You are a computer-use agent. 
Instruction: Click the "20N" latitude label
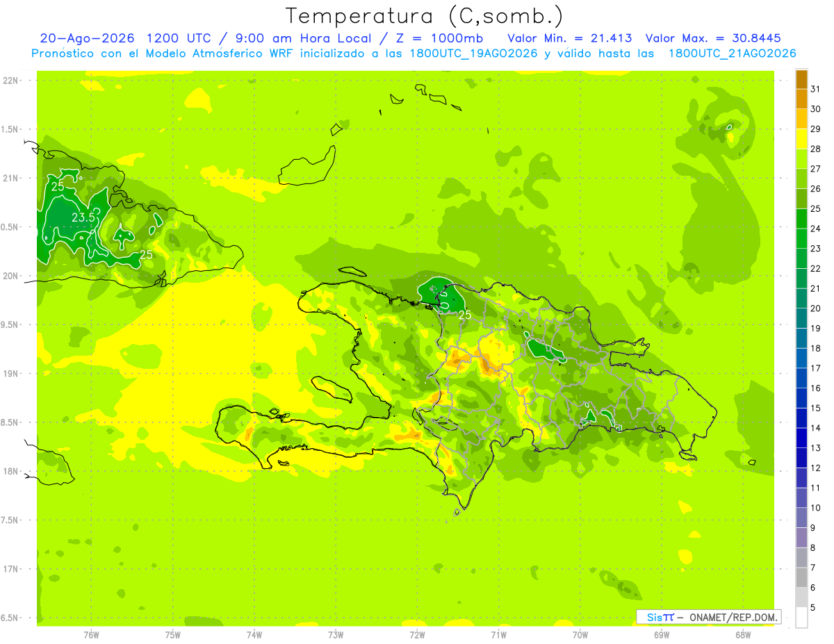(x=10, y=276)
